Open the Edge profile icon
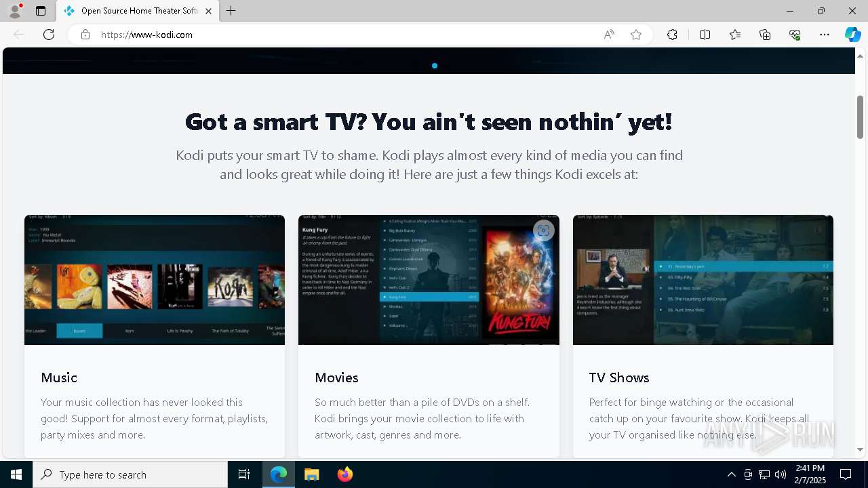Viewport: 868px width, 488px height. coord(14,11)
